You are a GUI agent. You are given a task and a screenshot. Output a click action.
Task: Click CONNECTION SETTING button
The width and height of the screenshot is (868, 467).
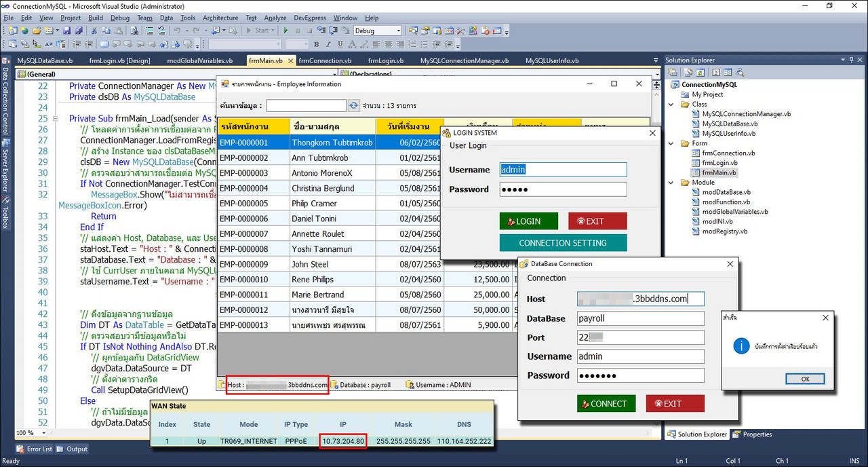point(563,243)
